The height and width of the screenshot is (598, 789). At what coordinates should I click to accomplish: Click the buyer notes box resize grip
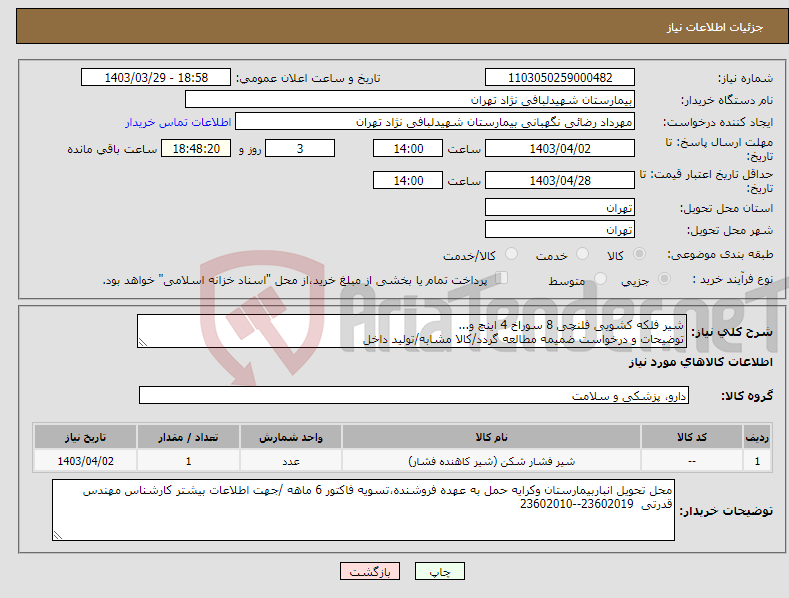(x=58, y=535)
